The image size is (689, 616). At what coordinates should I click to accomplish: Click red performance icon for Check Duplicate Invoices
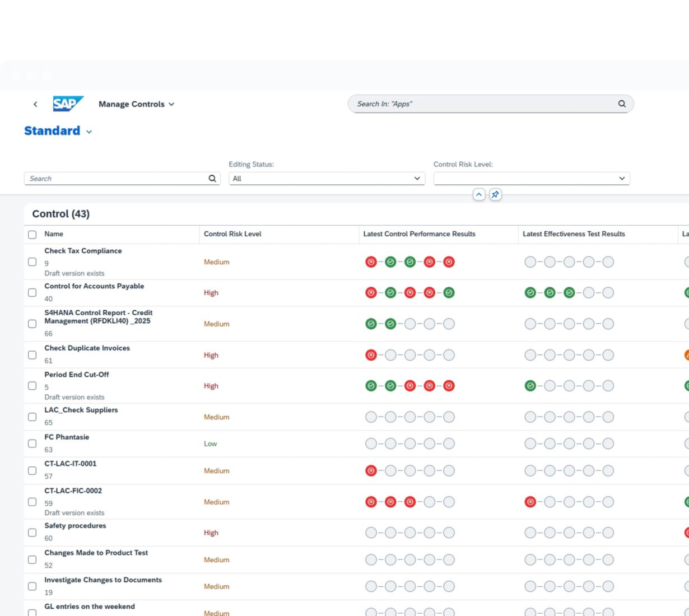click(371, 355)
